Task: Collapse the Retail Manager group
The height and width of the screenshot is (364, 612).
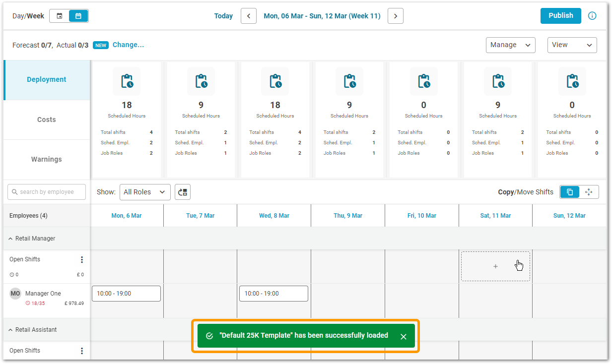Action: [11, 239]
